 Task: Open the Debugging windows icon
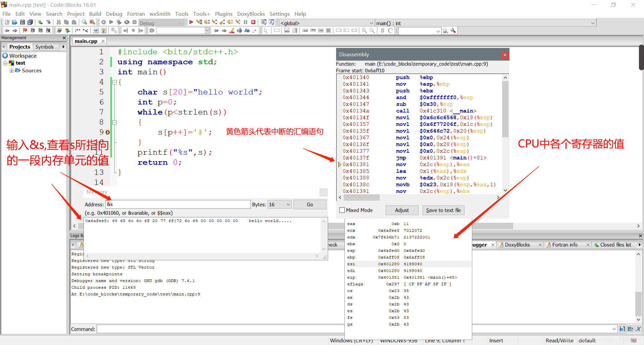264,22
